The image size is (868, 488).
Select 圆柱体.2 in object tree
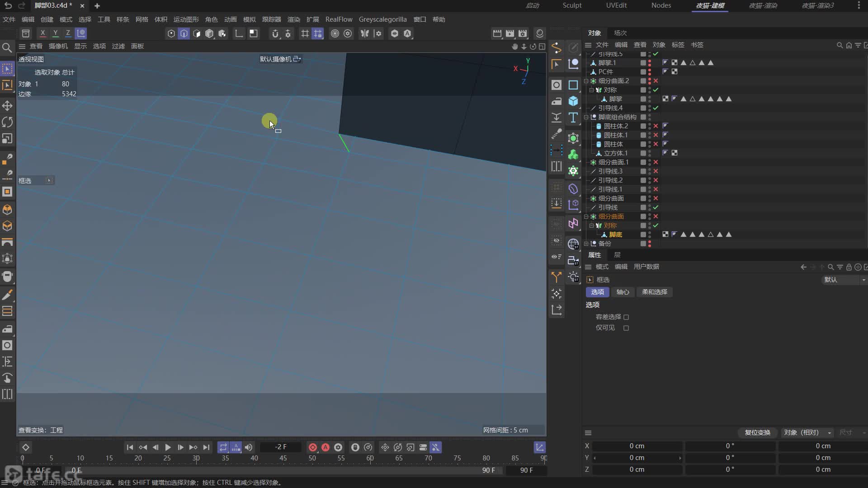616,126
